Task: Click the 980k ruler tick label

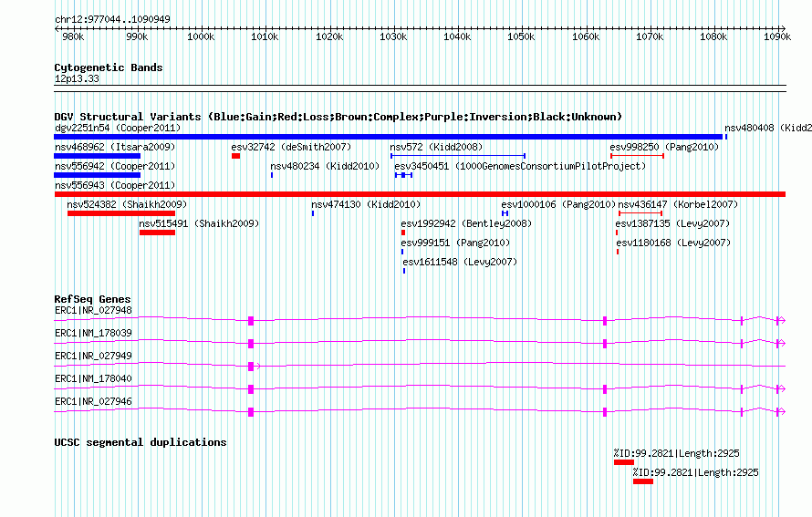Action: [x=72, y=36]
